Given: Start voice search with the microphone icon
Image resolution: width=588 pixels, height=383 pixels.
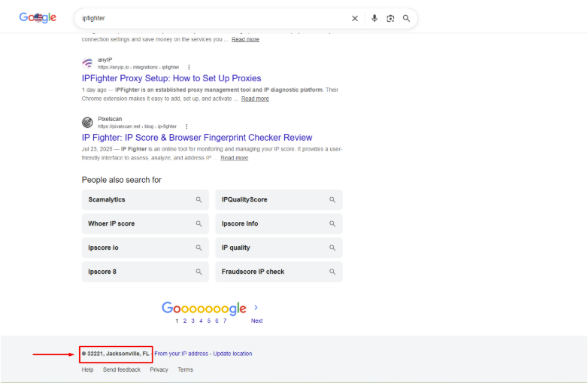Looking at the screenshot, I should 374,18.
